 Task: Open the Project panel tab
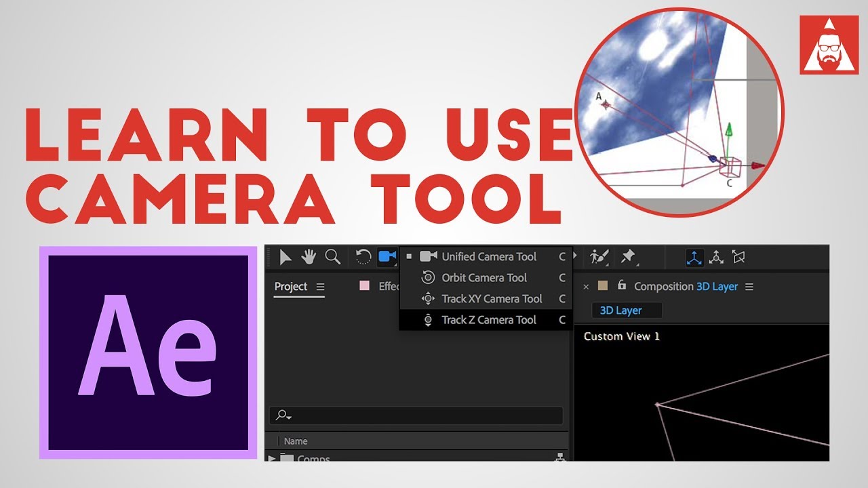[291, 287]
